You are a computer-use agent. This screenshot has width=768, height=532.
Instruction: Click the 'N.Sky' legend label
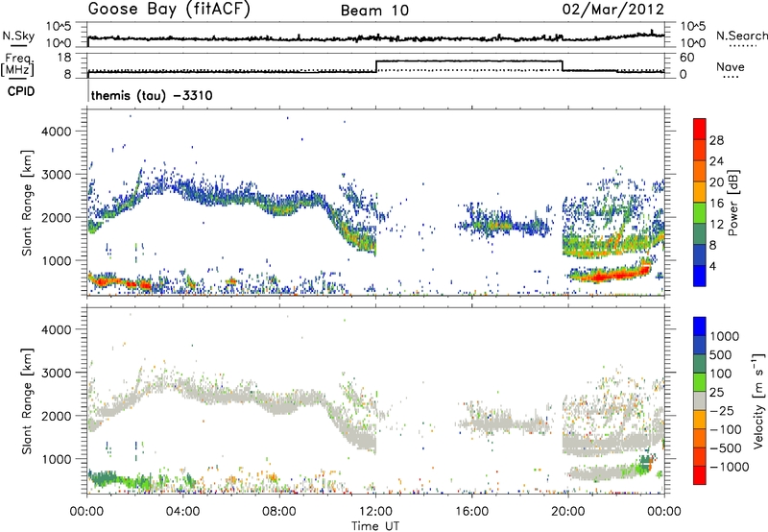click(18, 36)
